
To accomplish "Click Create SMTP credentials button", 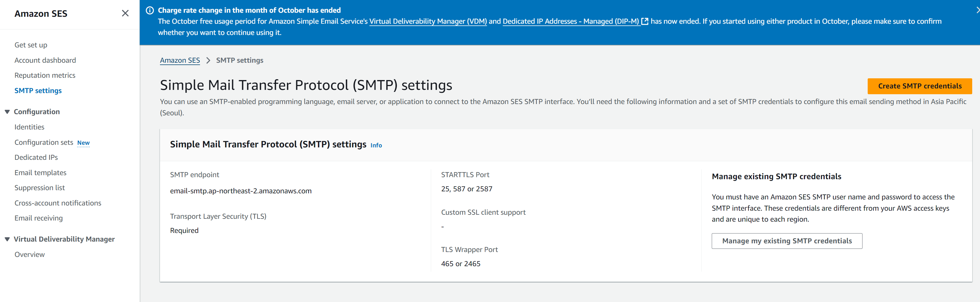I will tap(920, 86).
